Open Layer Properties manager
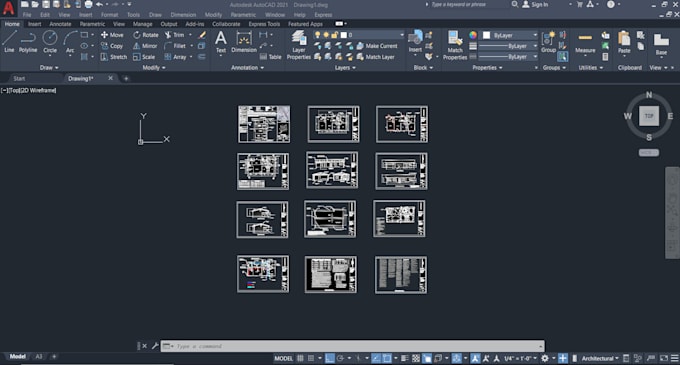680x365 pixels. pos(299,45)
